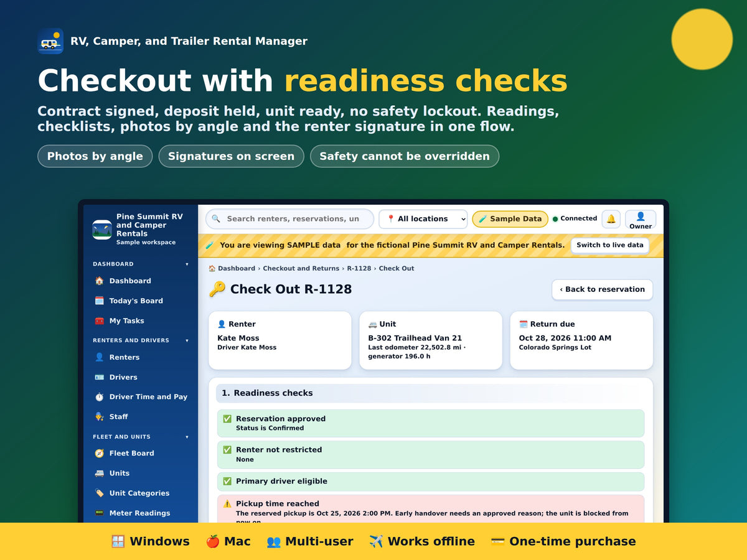Click the Renter not restricted check icon
747x560 pixels.
pos(227,450)
